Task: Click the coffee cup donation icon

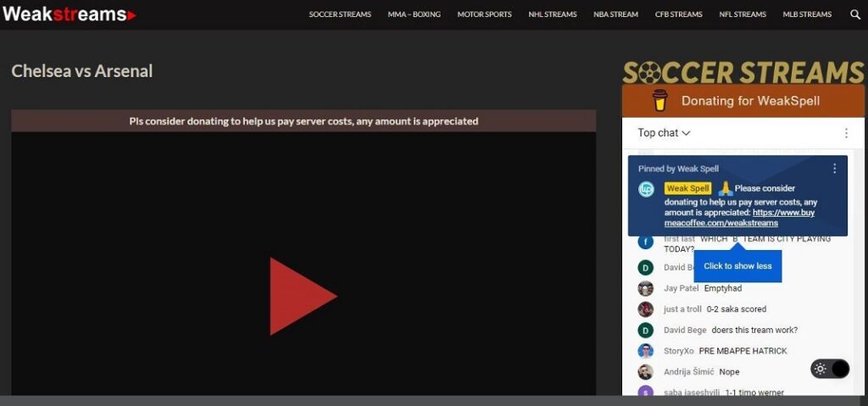Action: click(x=659, y=101)
